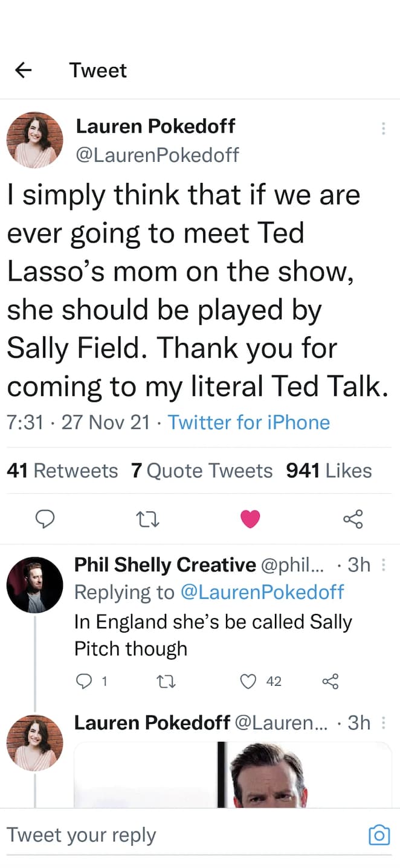The image size is (400, 868).
Task: Open the three-dot menu on the main tweet
Action: click(x=384, y=128)
